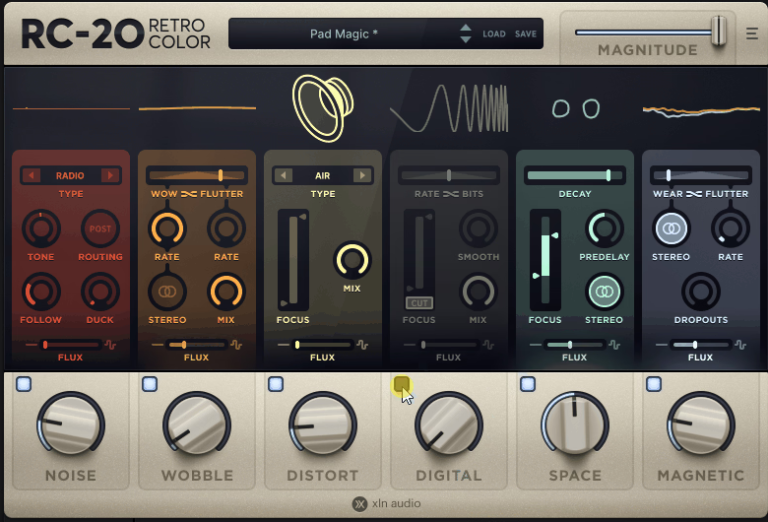Click the Pad Magic preset name
The width and height of the screenshot is (768, 522).
coord(343,34)
